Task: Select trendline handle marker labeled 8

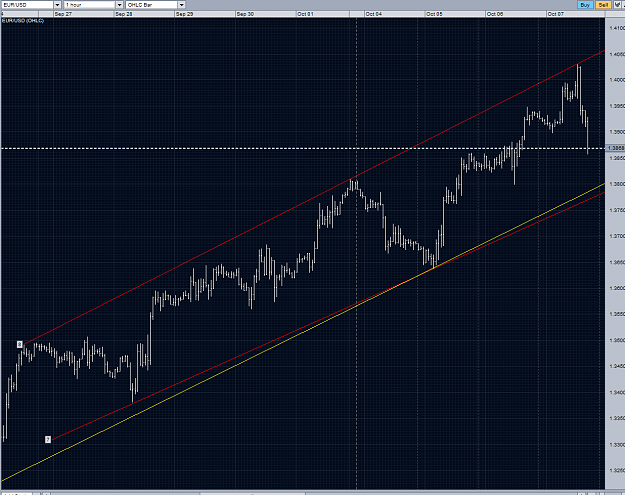Action: point(20,344)
